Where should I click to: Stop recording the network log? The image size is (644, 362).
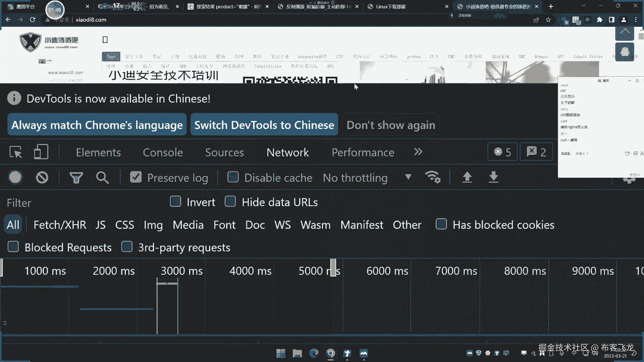click(15, 177)
